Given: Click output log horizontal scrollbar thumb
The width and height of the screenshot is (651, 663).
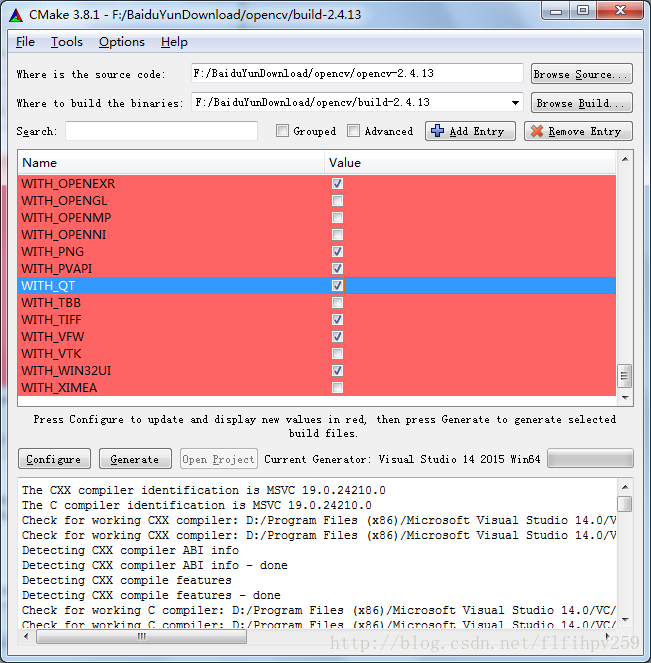Looking at the screenshot, I should [142, 636].
